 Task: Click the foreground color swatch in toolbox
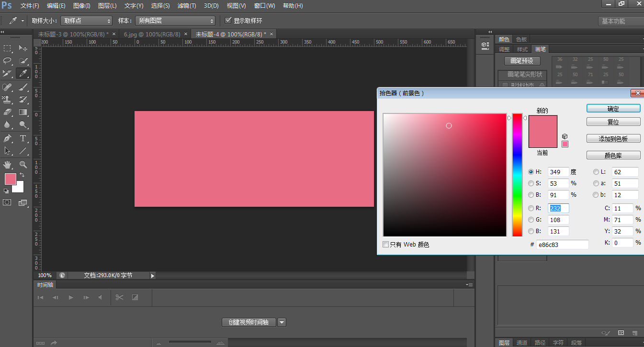click(x=10, y=179)
